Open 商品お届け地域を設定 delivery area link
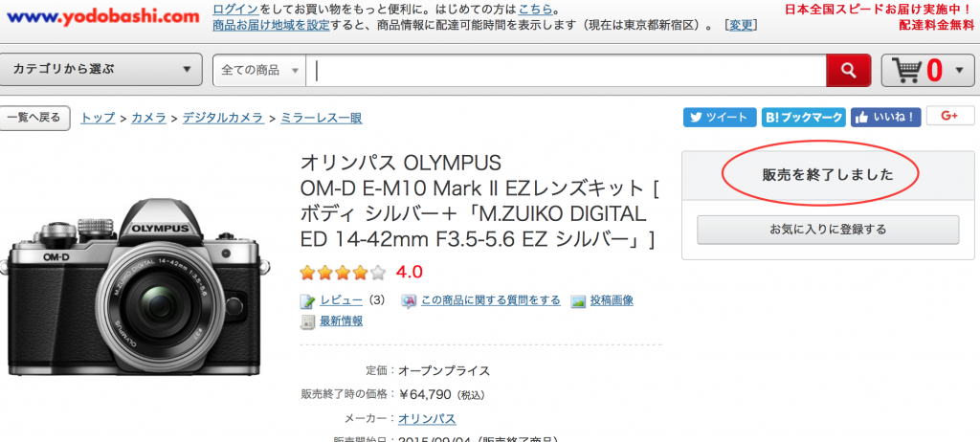 (271, 26)
